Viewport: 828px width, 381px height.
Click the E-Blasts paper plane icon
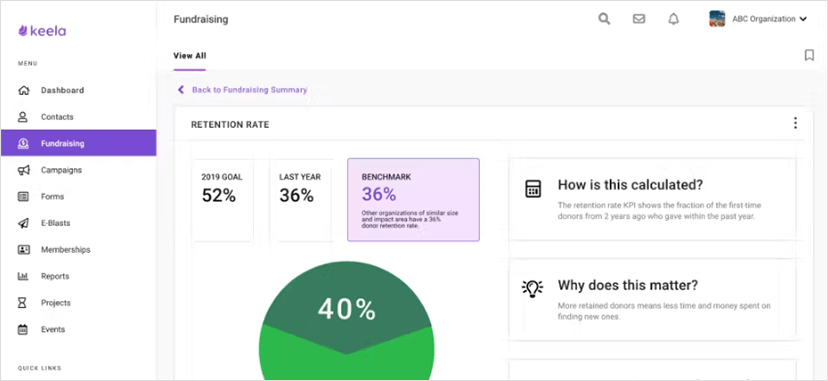(x=23, y=223)
